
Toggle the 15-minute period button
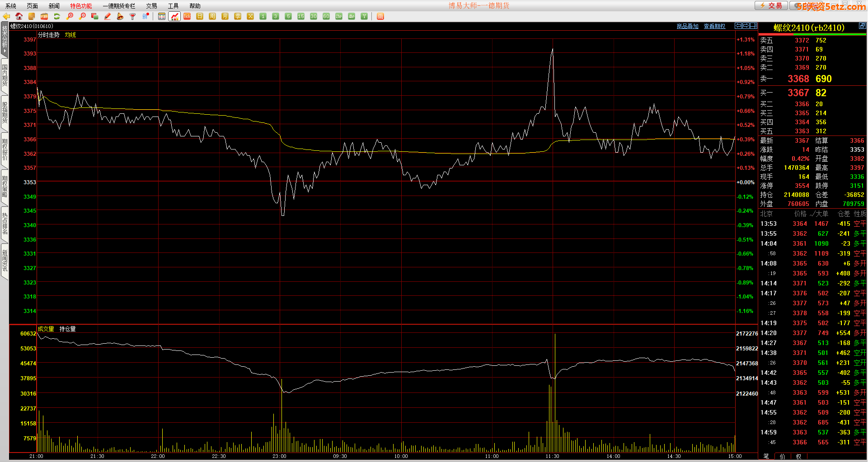301,16
